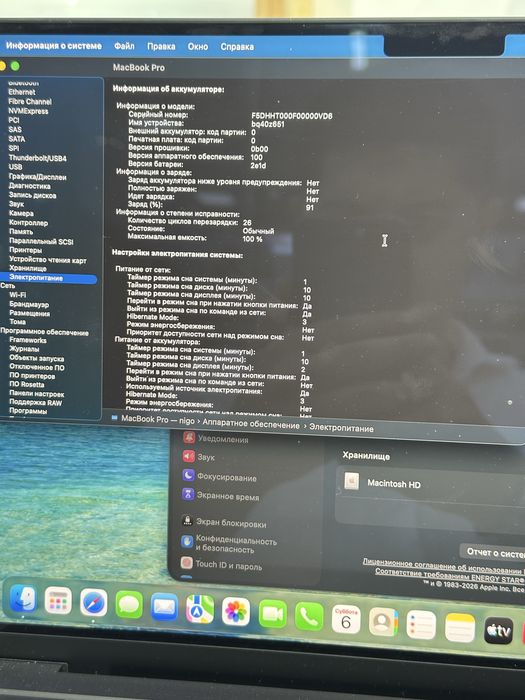Select Thunderbolt/USB4 in sidebar
This screenshot has height=700, width=525.
[x=38, y=158]
